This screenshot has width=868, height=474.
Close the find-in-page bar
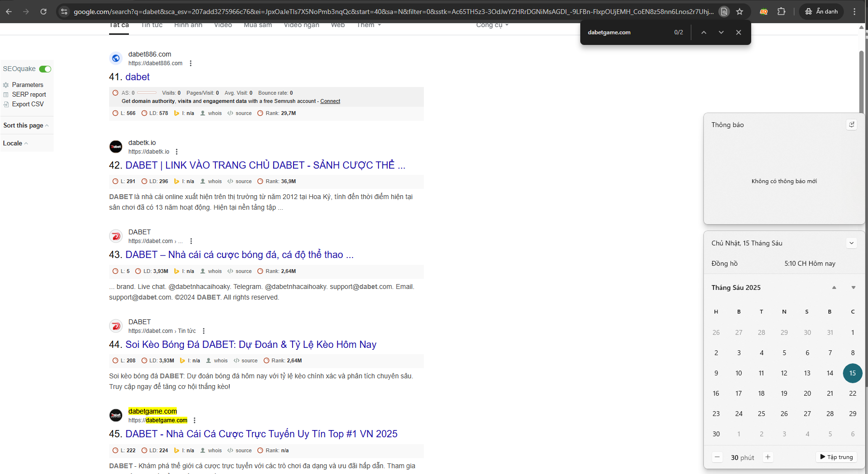click(x=739, y=32)
